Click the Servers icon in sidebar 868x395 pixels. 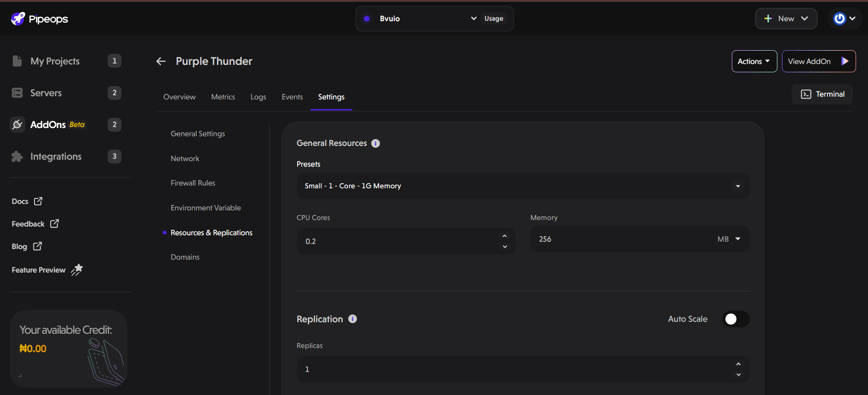coord(17,93)
